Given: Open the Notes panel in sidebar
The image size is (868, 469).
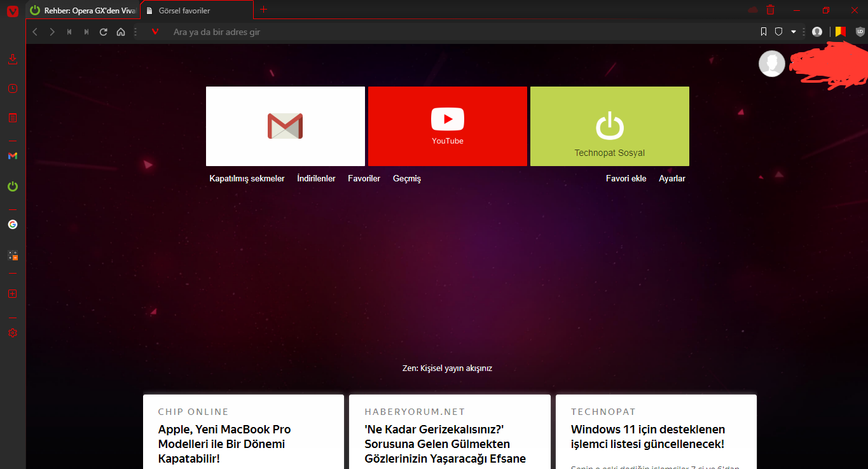Looking at the screenshot, I should click(x=13, y=118).
